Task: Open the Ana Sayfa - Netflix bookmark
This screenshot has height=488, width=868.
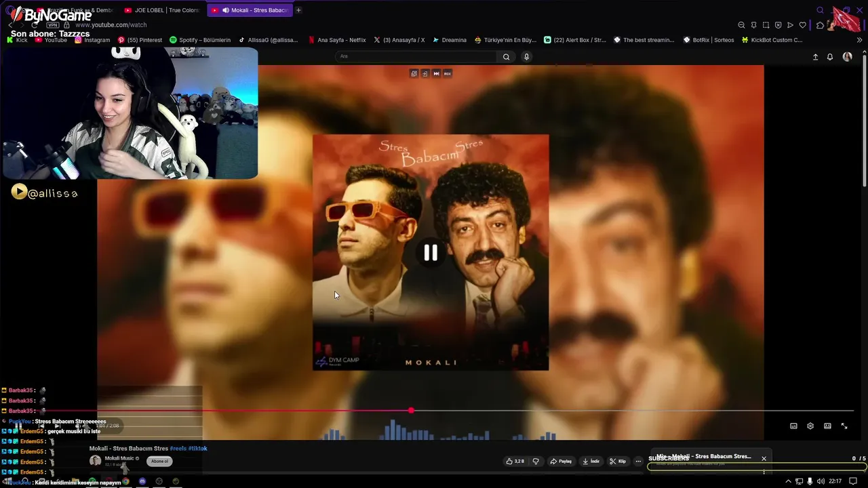Action: [x=337, y=40]
